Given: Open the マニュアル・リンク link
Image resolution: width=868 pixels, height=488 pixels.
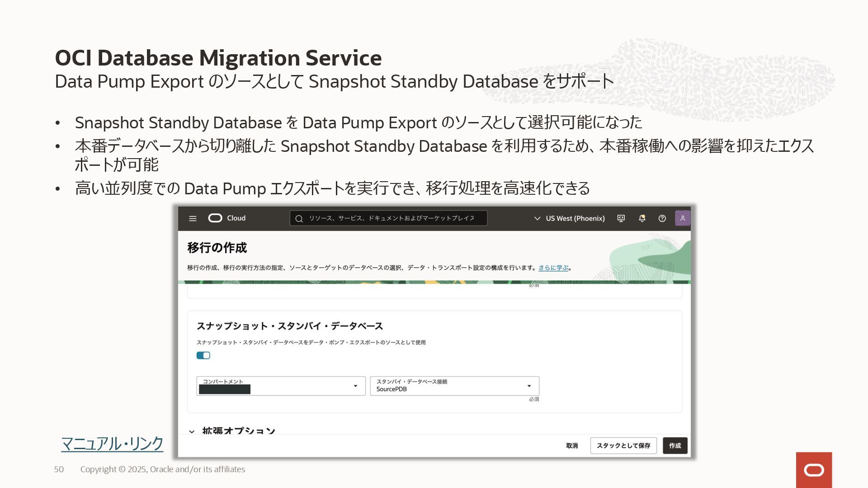Looking at the screenshot, I should [x=112, y=443].
